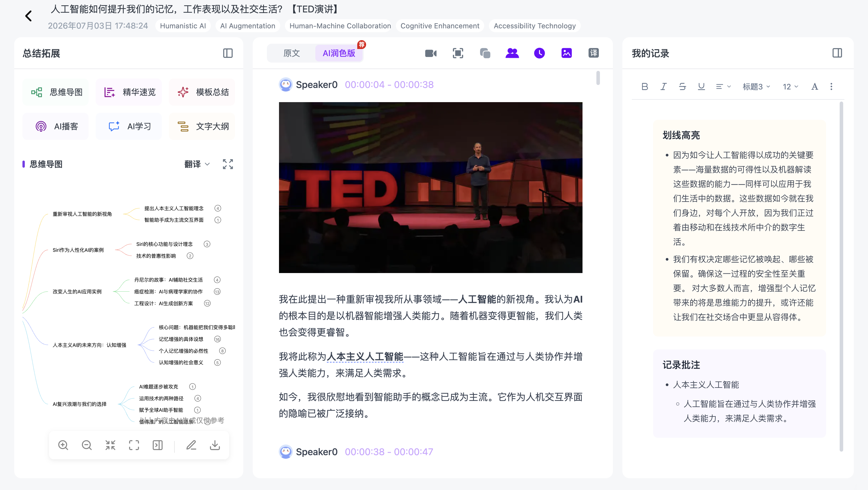Select the 人本主义AI的未来方向 mind map node
This screenshot has height=490, width=868.
tap(89, 345)
